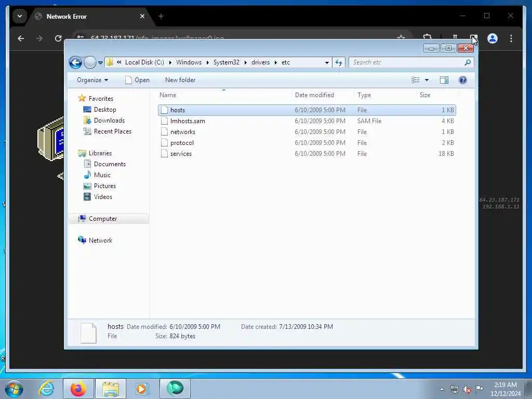The image size is (532, 399).
Task: Sort by the Name column header
Action: [x=224, y=96]
